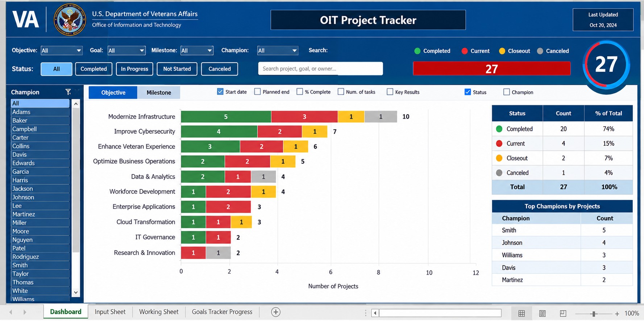The image size is (644, 321).
Task: Click next sheet navigation arrow
Action: (25, 312)
